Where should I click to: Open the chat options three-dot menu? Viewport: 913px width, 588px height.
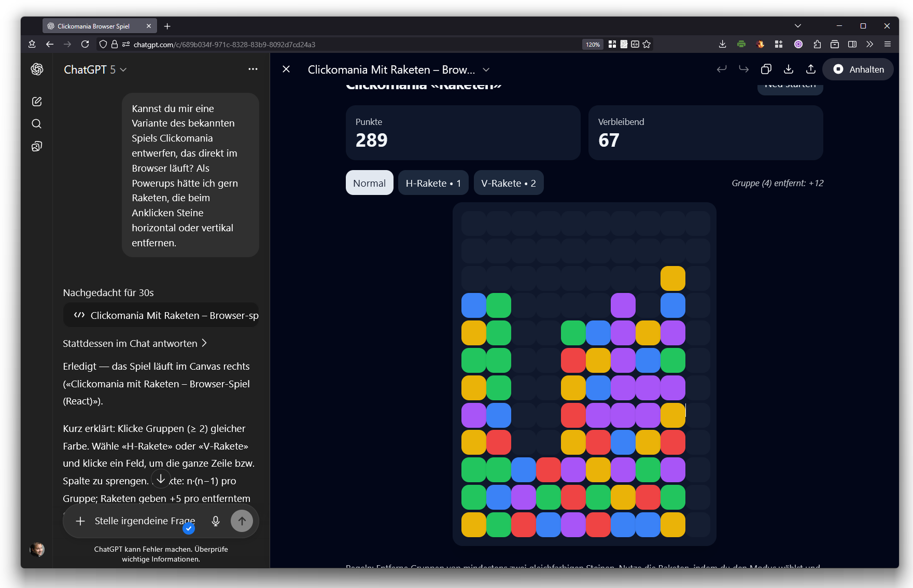pos(253,69)
